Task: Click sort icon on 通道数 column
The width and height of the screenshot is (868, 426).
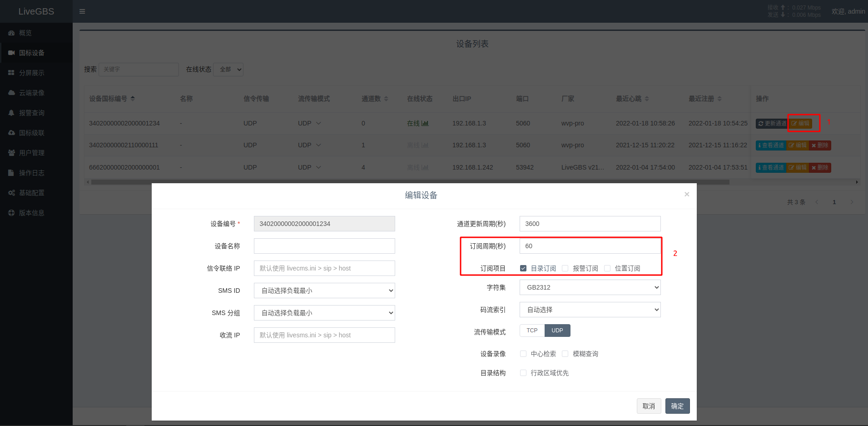Action: tap(386, 99)
